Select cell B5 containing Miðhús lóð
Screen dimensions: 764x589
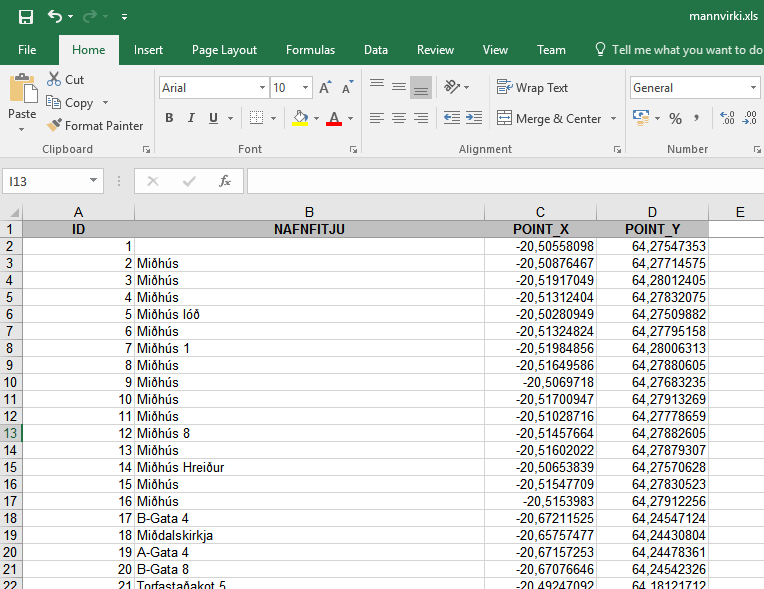309,314
